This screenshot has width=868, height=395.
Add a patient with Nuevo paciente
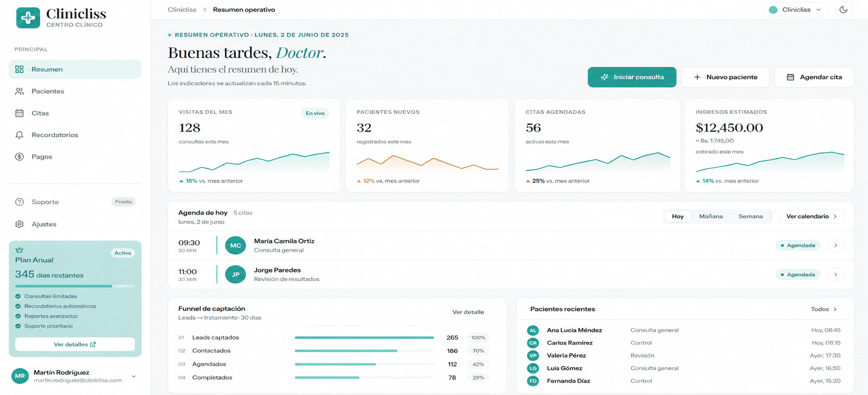[x=725, y=77]
